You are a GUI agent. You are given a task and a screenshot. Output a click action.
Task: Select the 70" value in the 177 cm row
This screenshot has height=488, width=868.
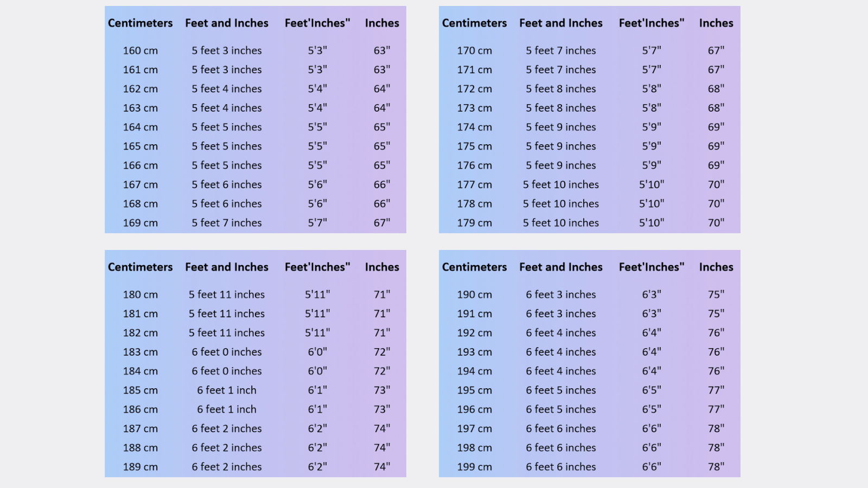click(716, 184)
